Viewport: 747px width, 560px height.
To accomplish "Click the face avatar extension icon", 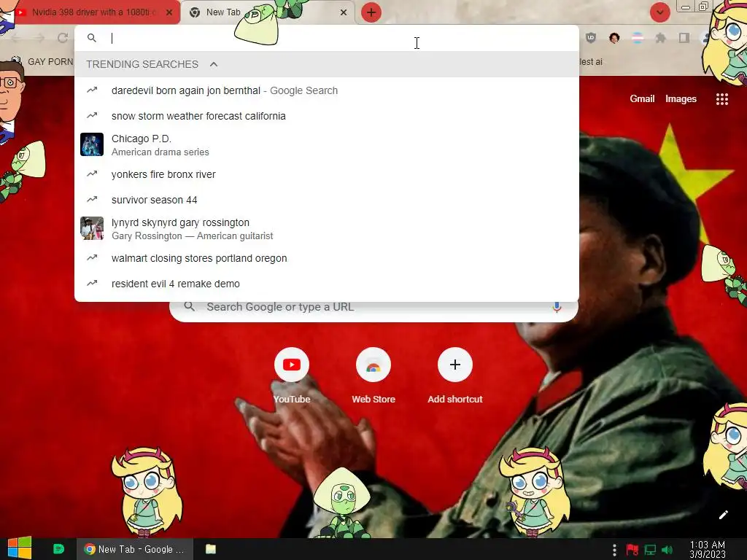I will point(614,38).
